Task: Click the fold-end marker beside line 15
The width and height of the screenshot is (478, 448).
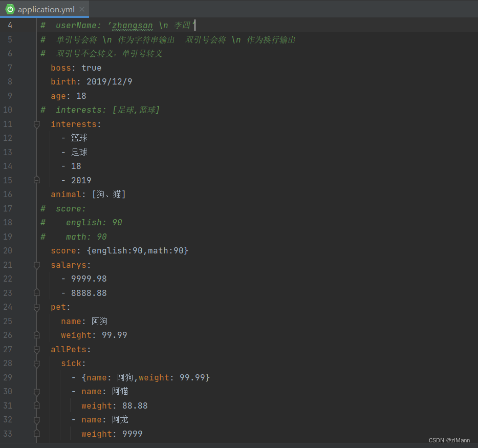Action: tap(36, 180)
